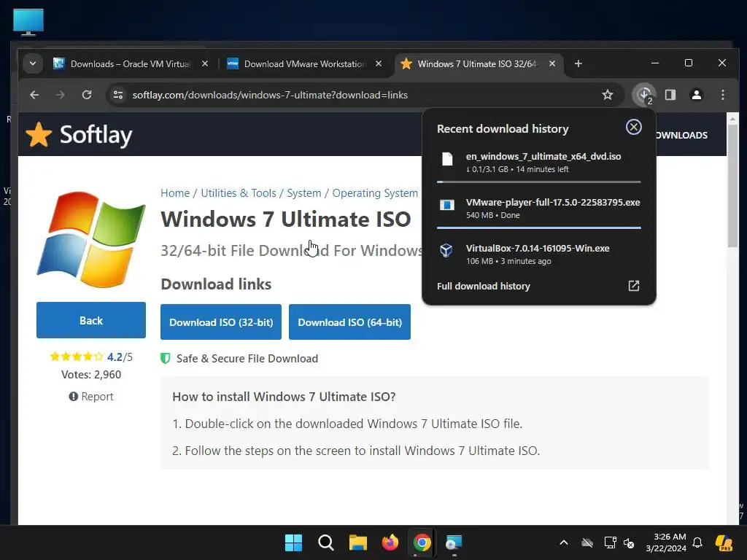Close the VMware Workstation tab
747x560 pixels.
coord(379,63)
